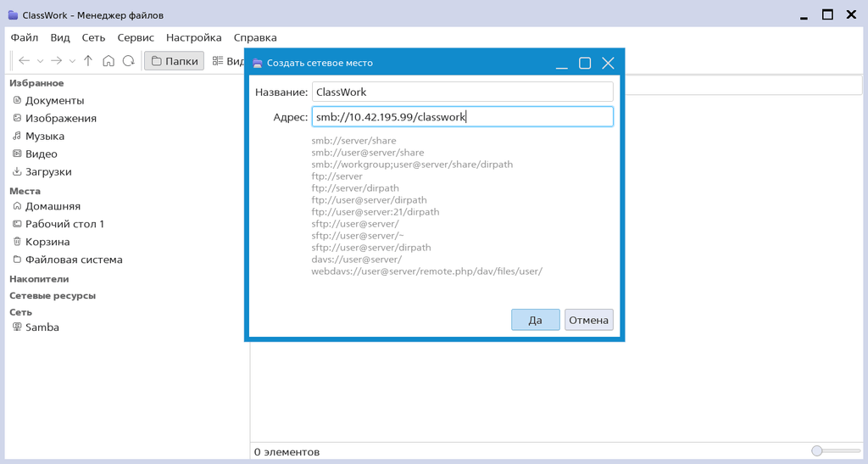Open the Сеть menu
Viewport: 868px width, 464px height.
[x=93, y=37]
